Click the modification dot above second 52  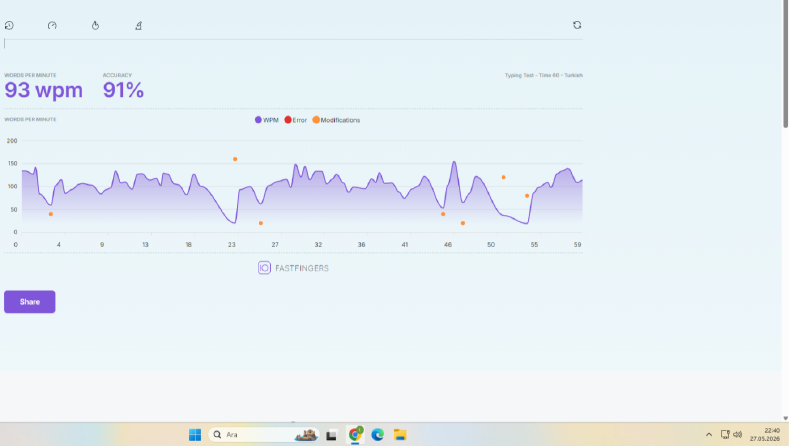503,177
